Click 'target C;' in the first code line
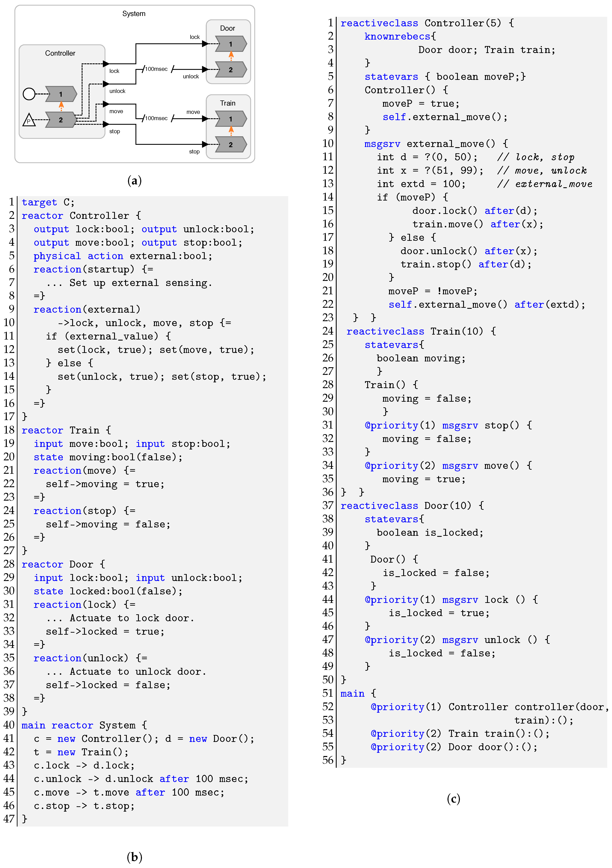This screenshot has height=868, width=612. (x=48, y=202)
